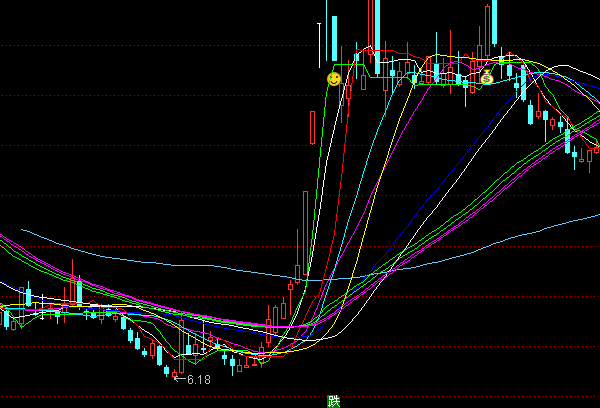This screenshot has height=408, width=600.
Task: Select the 6.18 lowest price label
Action: pyautogui.click(x=199, y=380)
